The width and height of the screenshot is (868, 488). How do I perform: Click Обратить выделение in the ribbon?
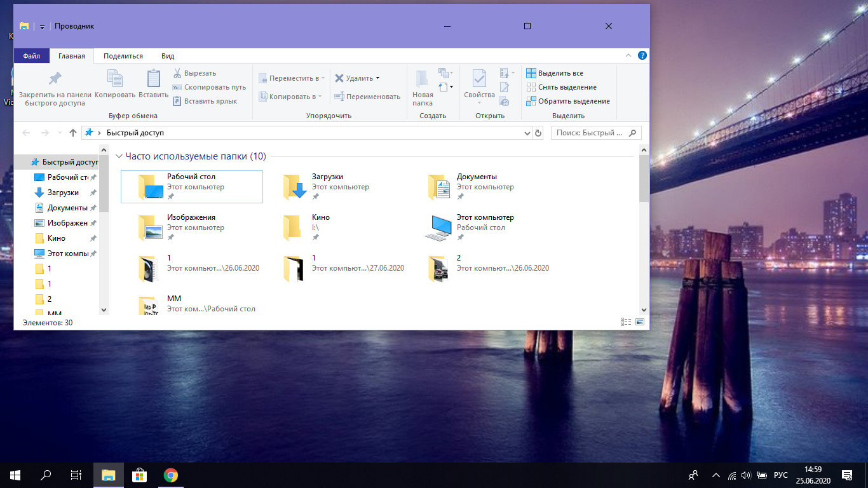(x=568, y=101)
